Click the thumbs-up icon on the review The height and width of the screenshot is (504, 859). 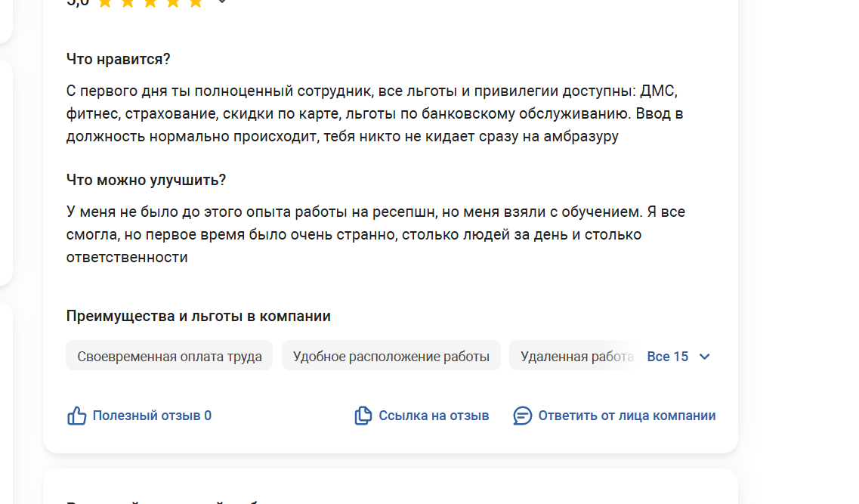(77, 416)
